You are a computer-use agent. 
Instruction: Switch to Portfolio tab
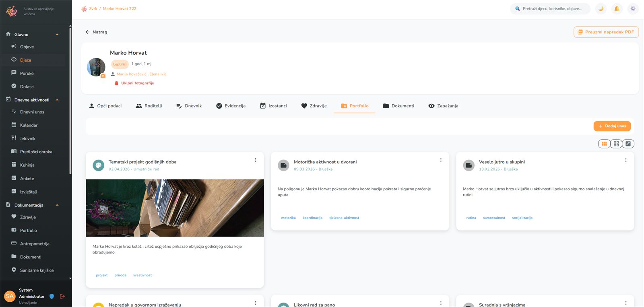click(x=355, y=106)
